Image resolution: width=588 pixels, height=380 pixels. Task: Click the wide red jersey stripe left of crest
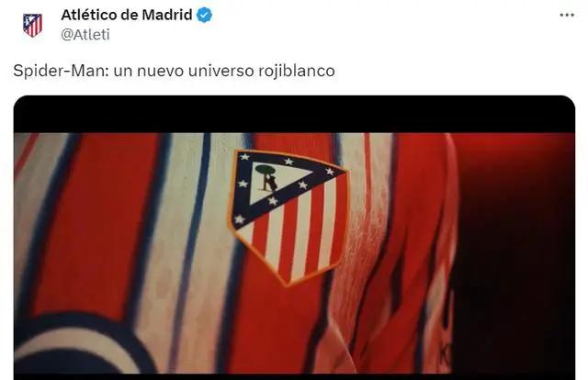pyautogui.click(x=99, y=225)
